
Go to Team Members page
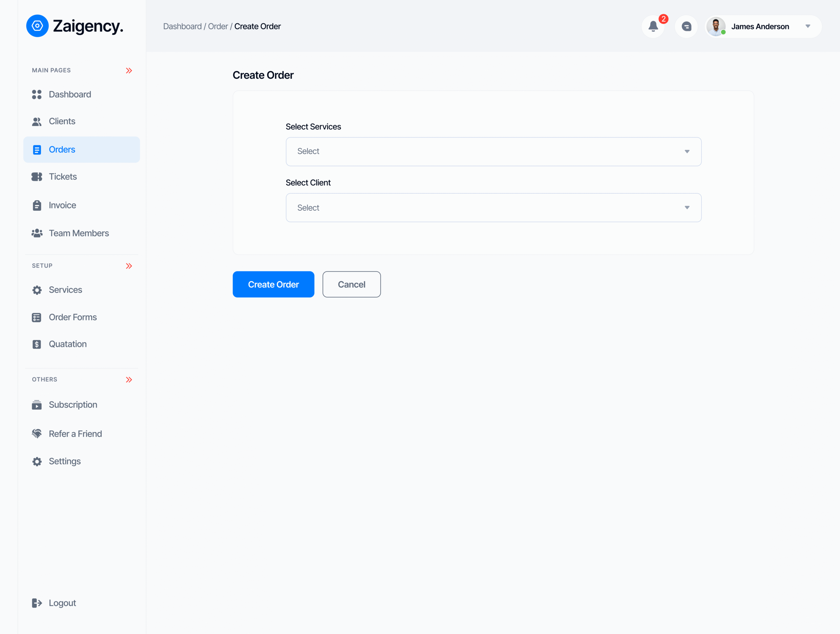pos(79,233)
